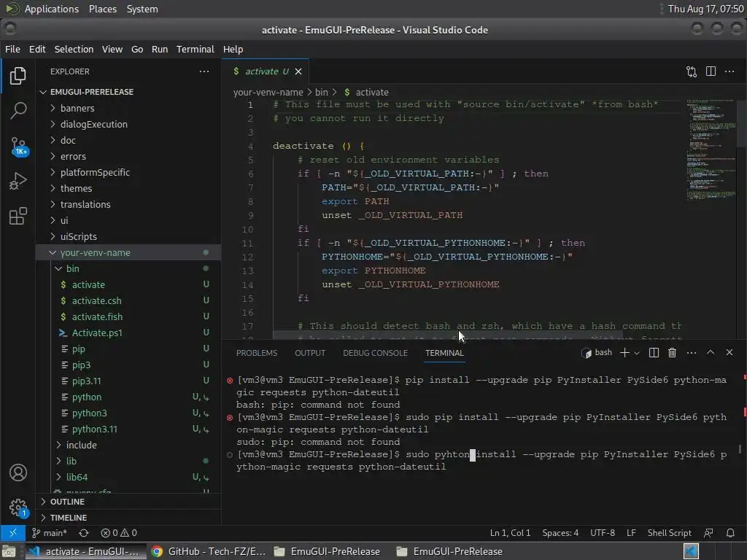The image size is (747, 560).
Task: Change language mode Shell Script
Action: (670, 533)
